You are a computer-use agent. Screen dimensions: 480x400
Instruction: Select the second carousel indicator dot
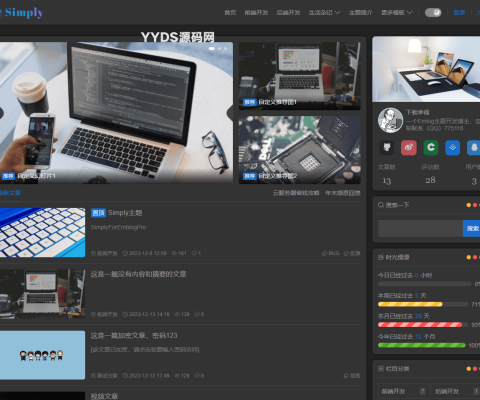pos(219,49)
